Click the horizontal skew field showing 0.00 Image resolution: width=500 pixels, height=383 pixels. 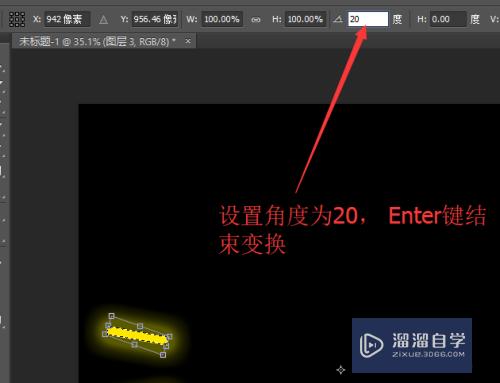(x=448, y=19)
